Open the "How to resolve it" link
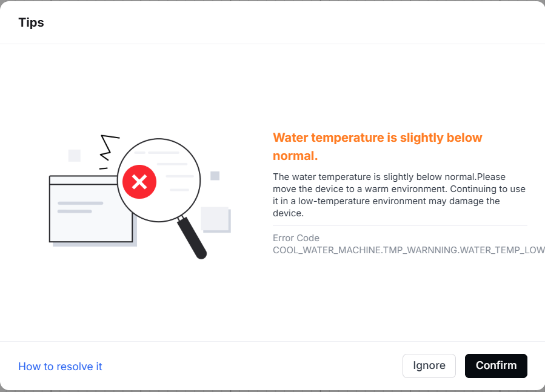Image resolution: width=545 pixels, height=392 pixels. (60, 367)
